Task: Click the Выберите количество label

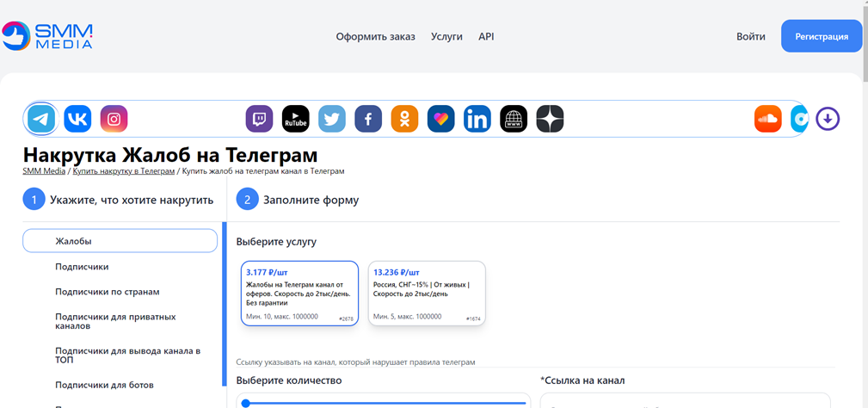Action: pyautogui.click(x=289, y=380)
